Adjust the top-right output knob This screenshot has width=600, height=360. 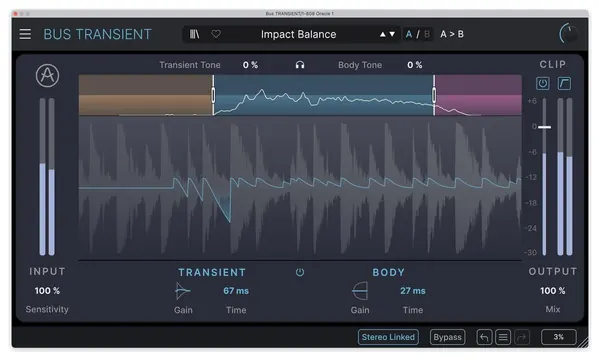(569, 34)
